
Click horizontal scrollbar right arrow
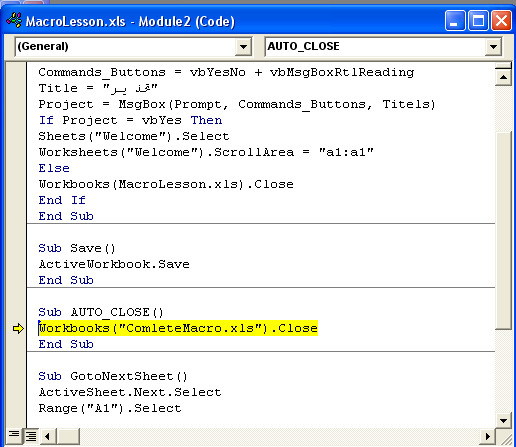tap(488, 436)
